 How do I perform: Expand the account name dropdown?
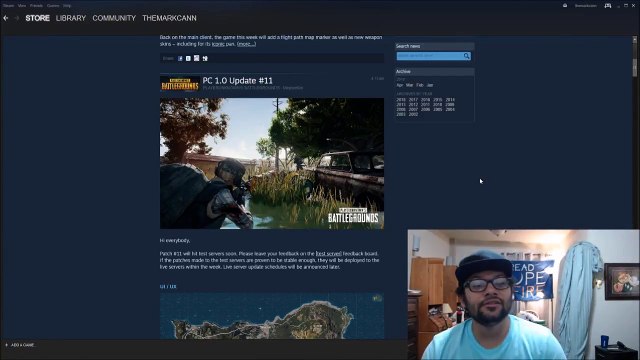(586, 6)
